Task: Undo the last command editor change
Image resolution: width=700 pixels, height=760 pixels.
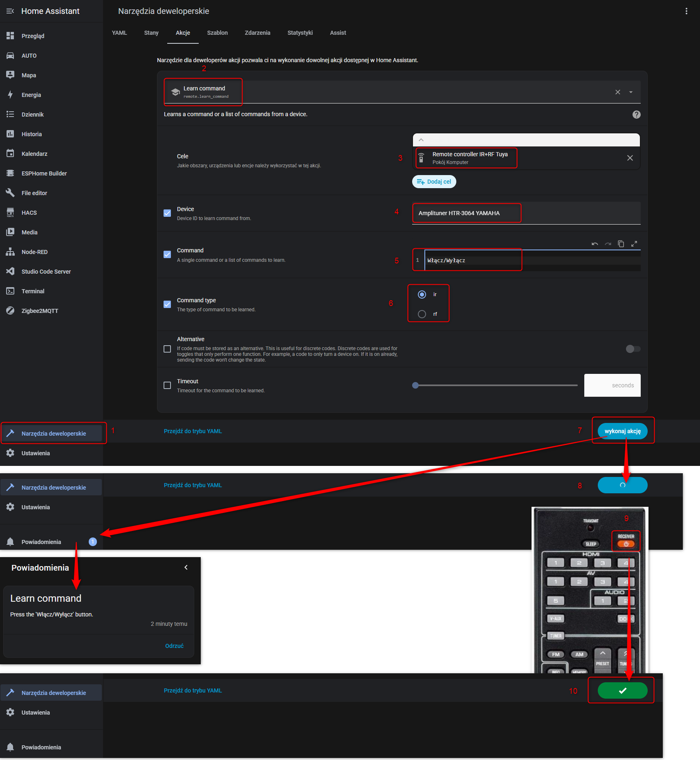Action: tap(595, 244)
